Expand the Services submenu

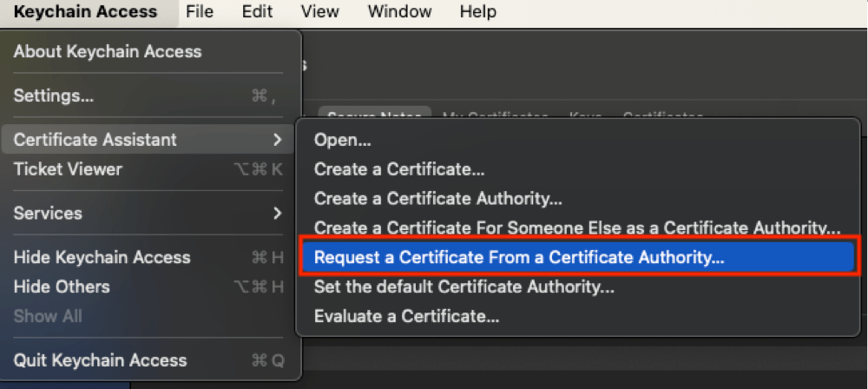pyautogui.click(x=148, y=214)
